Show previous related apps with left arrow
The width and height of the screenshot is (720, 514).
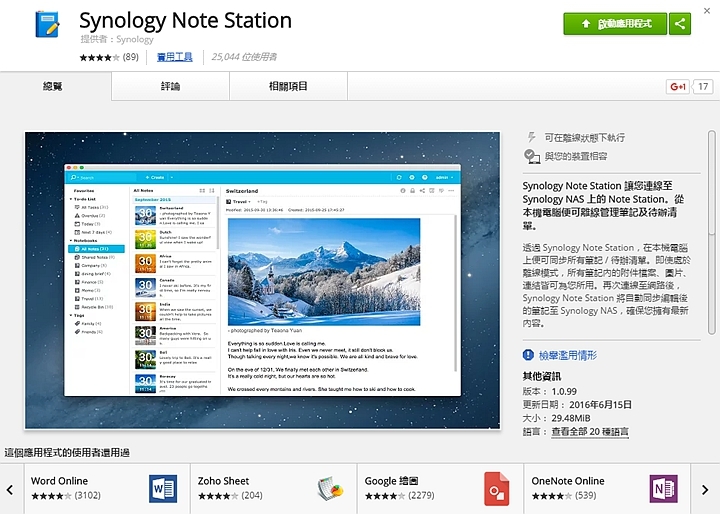[10, 490]
